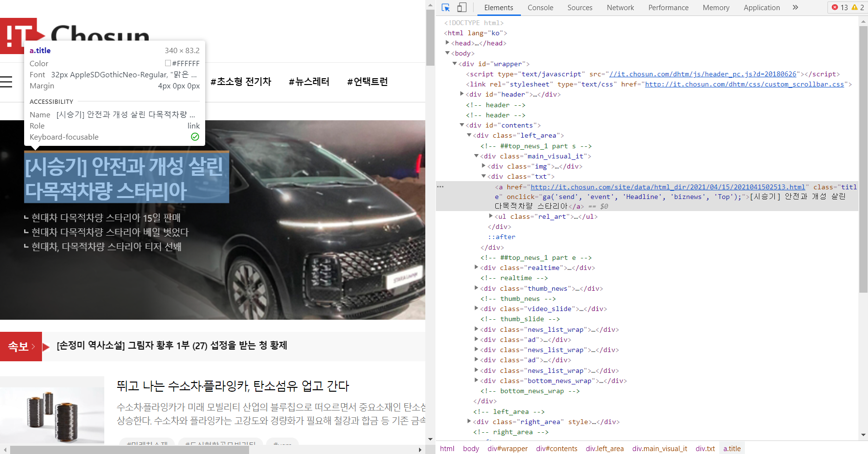Screen dimensions: 868x454
Task: Expand the right_area div node
Action: click(469, 422)
